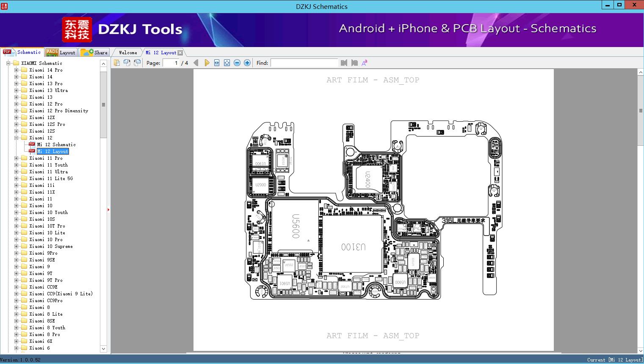Click the copy document icon in the viewer toolbar

coord(117,63)
